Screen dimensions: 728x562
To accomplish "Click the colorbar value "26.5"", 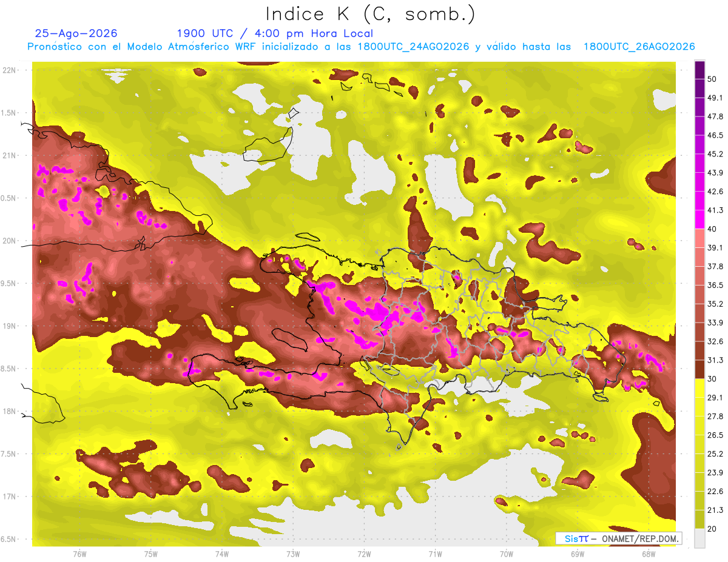I will click(x=715, y=435).
